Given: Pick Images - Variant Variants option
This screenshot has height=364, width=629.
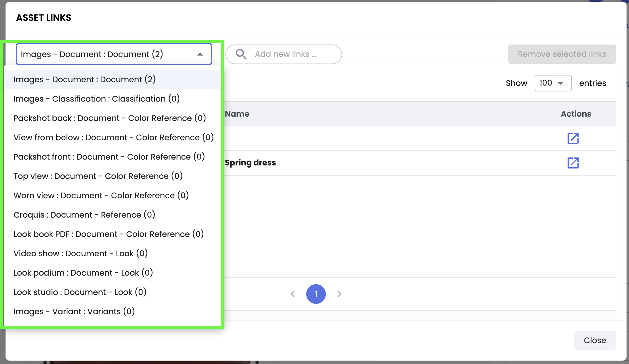Looking at the screenshot, I should click(x=74, y=312).
